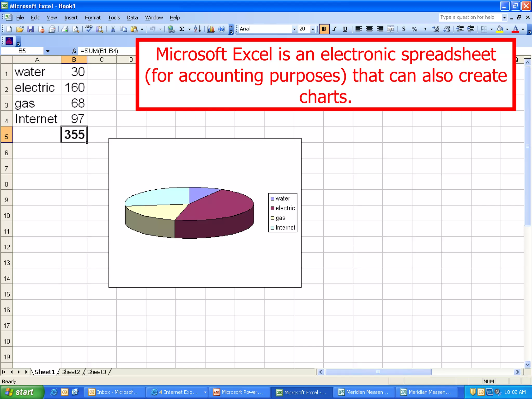Apply red Font Color
The image size is (532, 399).
[x=516, y=29]
